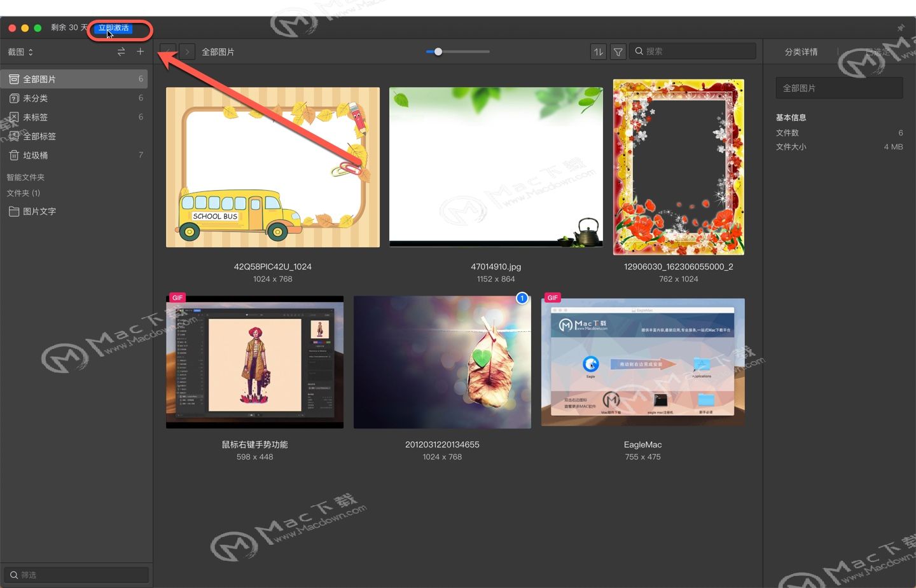Click the GIF badge on 鼠标右键手势功能
This screenshot has height=588, width=916.
(177, 297)
